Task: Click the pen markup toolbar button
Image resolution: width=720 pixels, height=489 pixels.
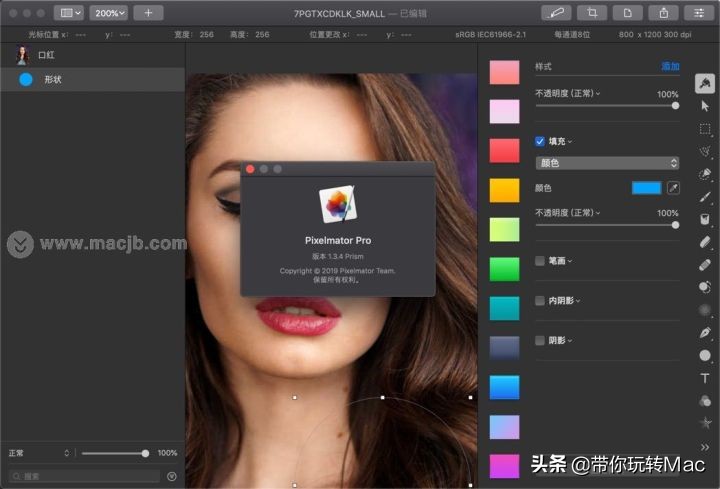Action: [x=556, y=13]
